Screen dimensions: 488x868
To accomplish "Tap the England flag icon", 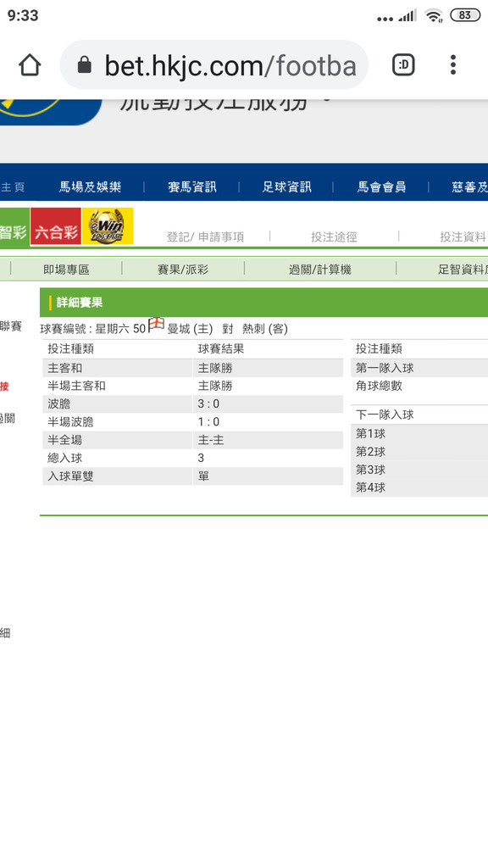I will pos(157,325).
